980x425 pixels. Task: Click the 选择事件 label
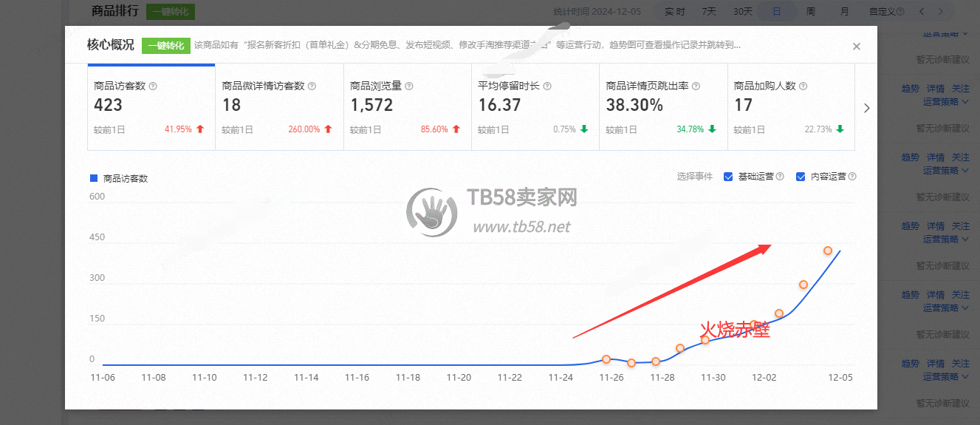(x=695, y=177)
